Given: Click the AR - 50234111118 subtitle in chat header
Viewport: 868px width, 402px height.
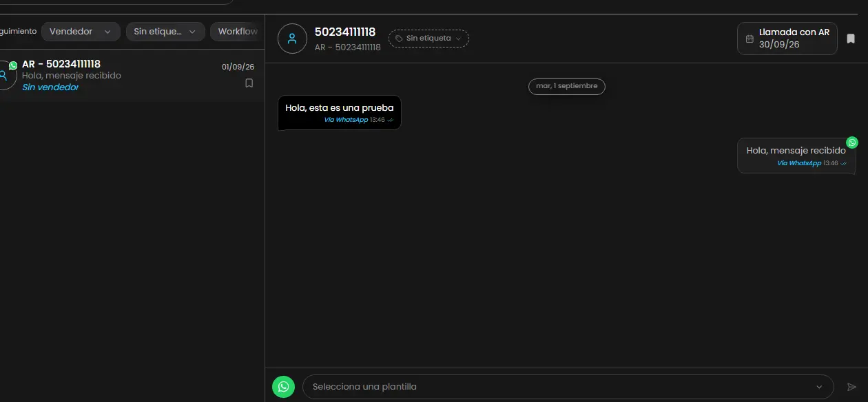Looking at the screenshot, I should coord(348,47).
